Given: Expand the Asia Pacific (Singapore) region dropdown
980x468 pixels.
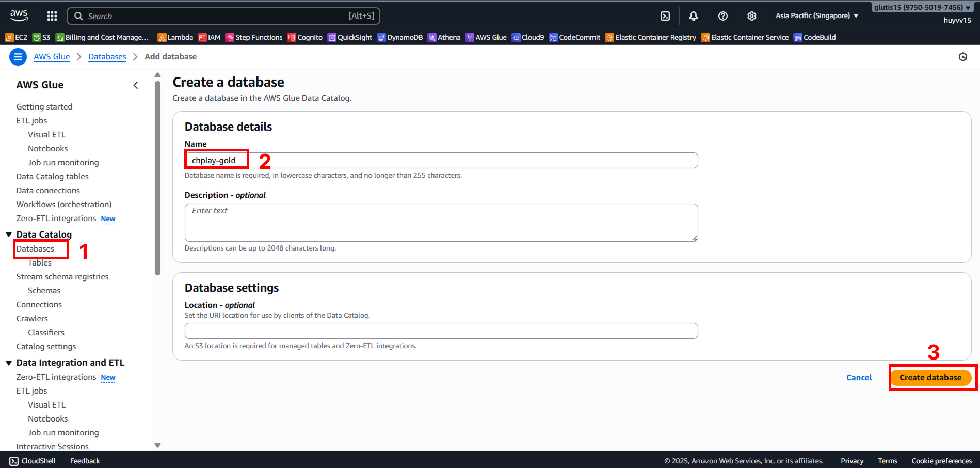Looking at the screenshot, I should [817, 16].
